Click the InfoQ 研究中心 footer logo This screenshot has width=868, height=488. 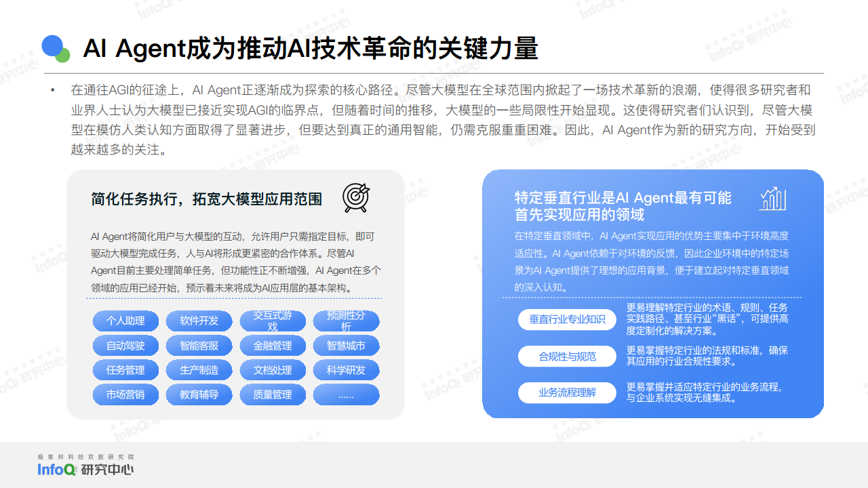[85, 469]
